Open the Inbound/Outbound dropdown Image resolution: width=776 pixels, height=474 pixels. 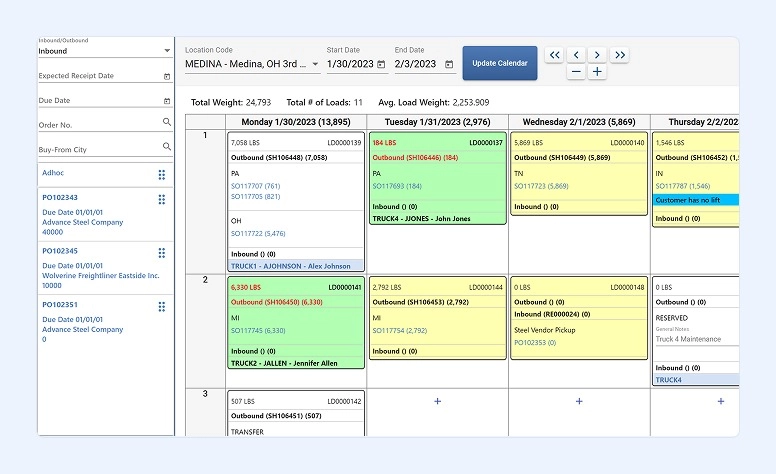point(105,51)
